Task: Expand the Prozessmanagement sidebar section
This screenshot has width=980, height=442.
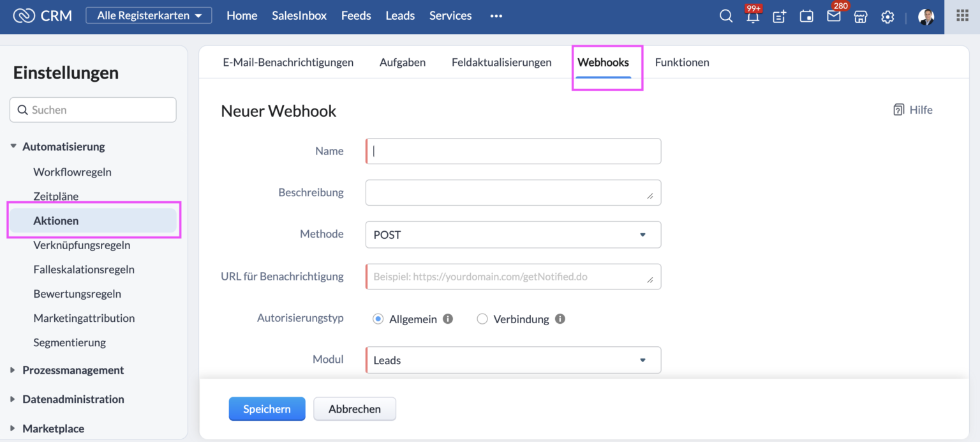Action: [73, 370]
